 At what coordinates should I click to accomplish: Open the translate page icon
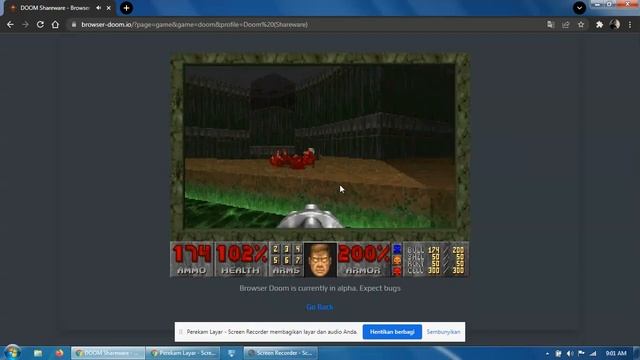pos(551,24)
